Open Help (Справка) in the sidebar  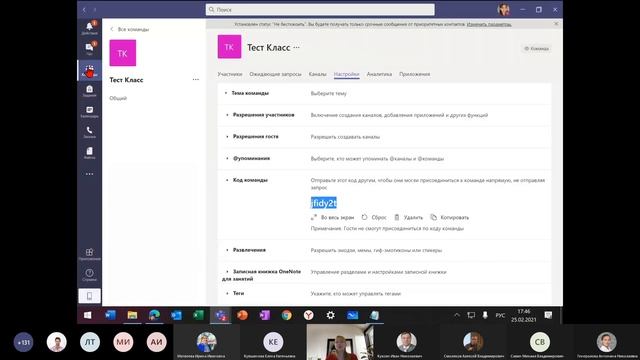point(89,275)
